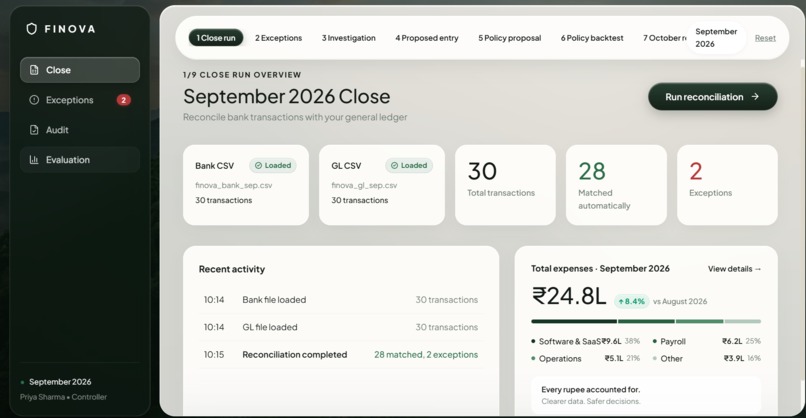
Task: Click the GL file loaded activity row
Action: (341, 327)
